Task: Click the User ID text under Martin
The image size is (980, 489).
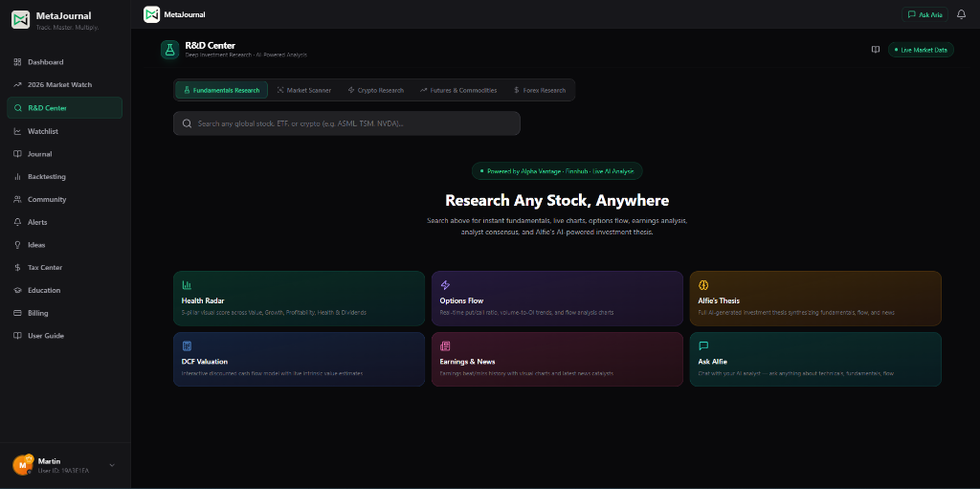Action: 64,470
